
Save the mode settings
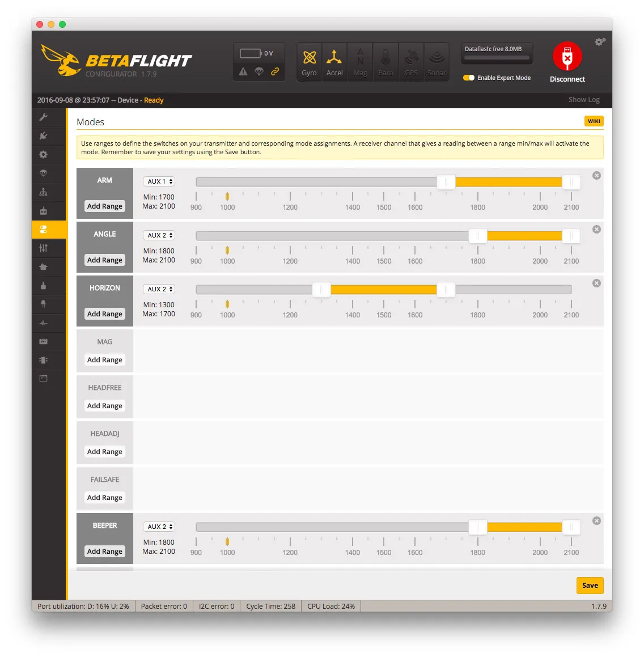coord(590,586)
